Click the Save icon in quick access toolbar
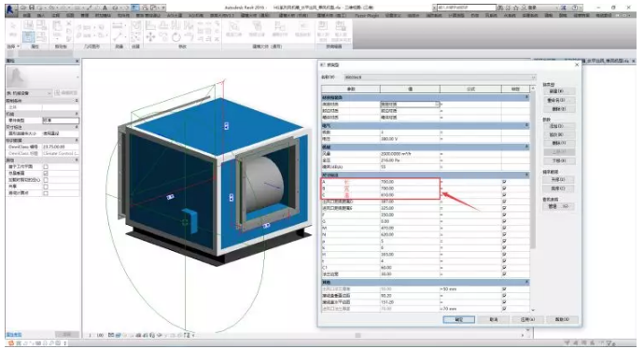The height and width of the screenshot is (349, 644). coord(31,7)
